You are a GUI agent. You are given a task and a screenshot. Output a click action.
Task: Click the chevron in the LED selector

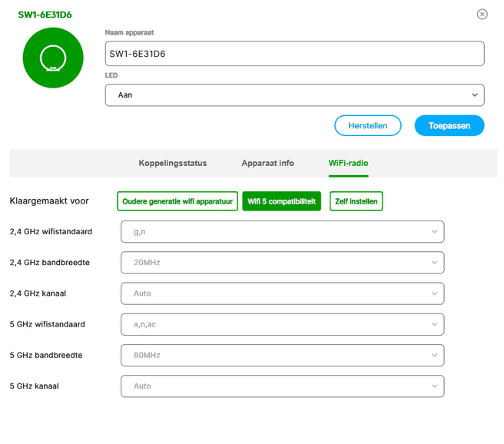(x=474, y=95)
